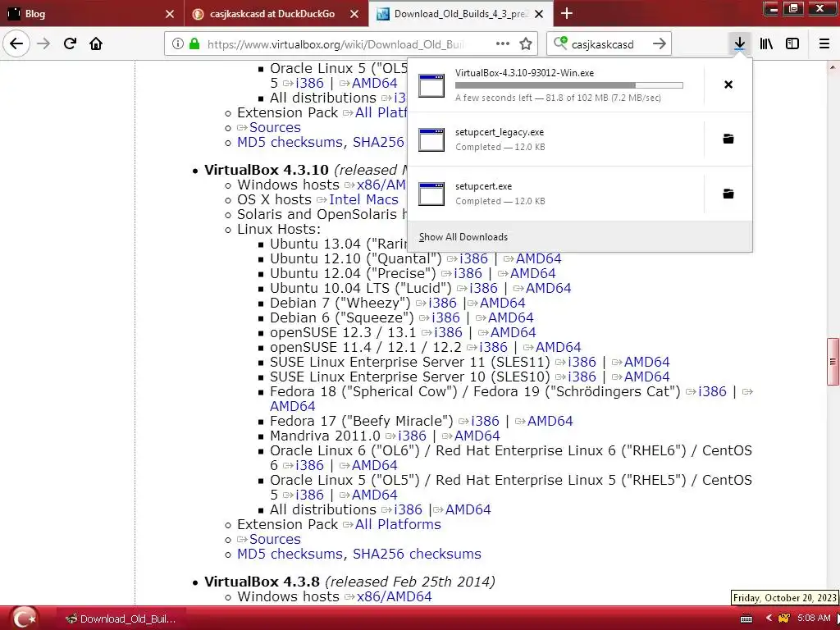Open SLES10 i386 link
Viewport: 840px width, 630px height.
(x=582, y=377)
